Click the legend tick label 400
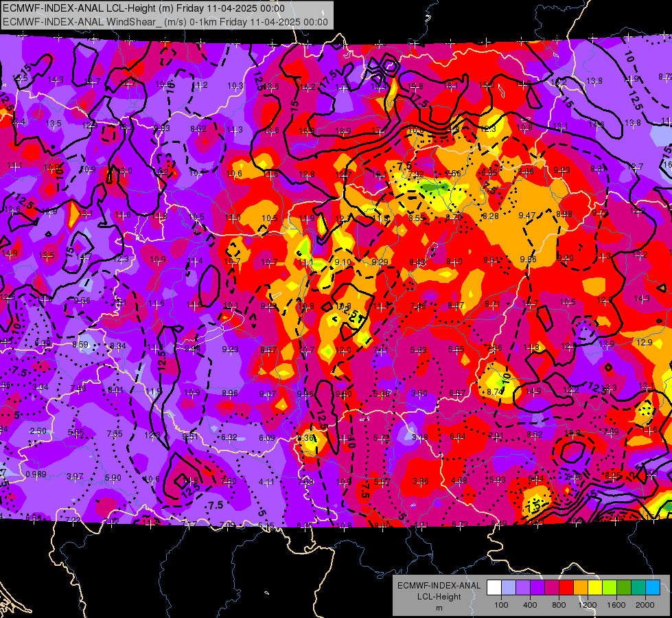The width and height of the screenshot is (672, 618). pos(530,605)
